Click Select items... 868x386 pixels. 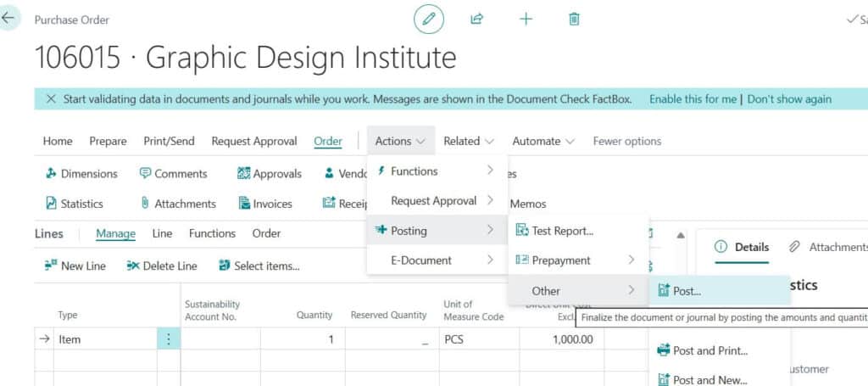(x=259, y=266)
